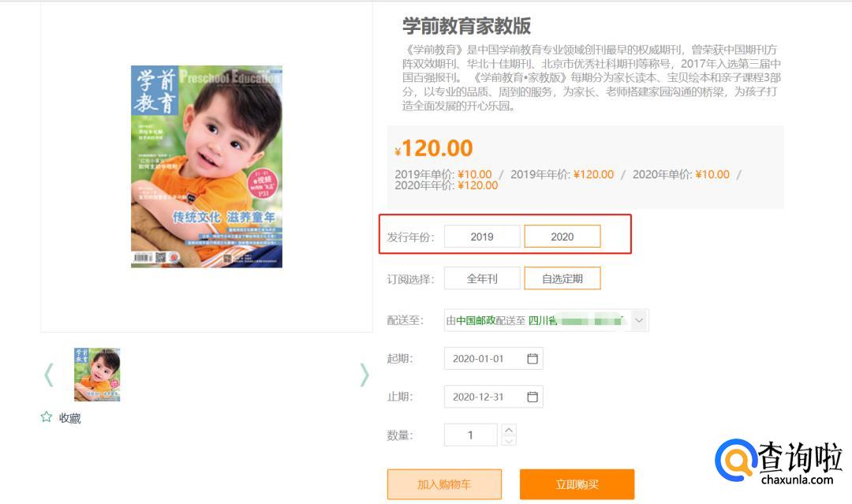852x504 pixels.
Task: Open start date calendar icon
Action: click(532, 359)
